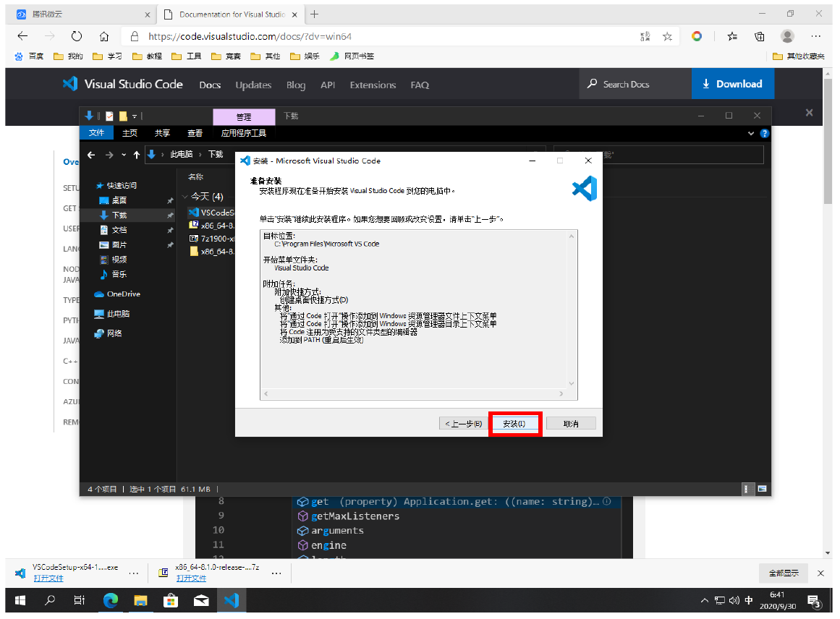
Task: Switch to the 腾讯微云 browser tab
Action: [x=80, y=14]
